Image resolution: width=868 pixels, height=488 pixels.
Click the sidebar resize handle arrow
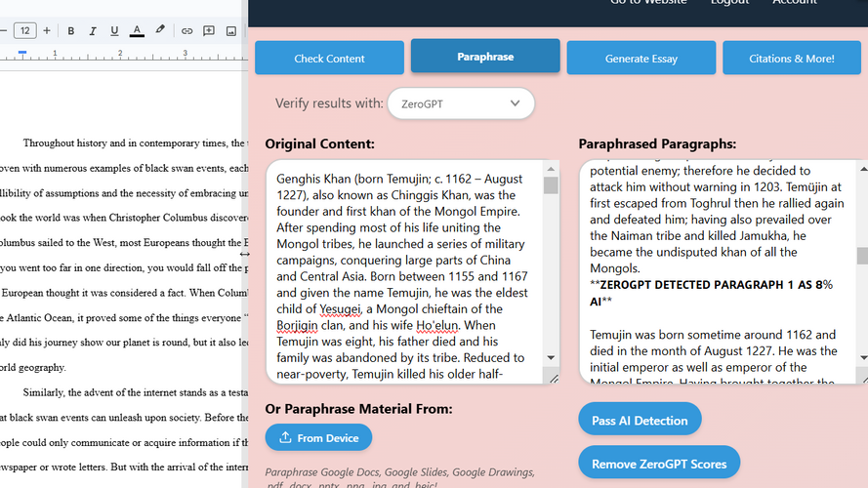[x=245, y=254]
